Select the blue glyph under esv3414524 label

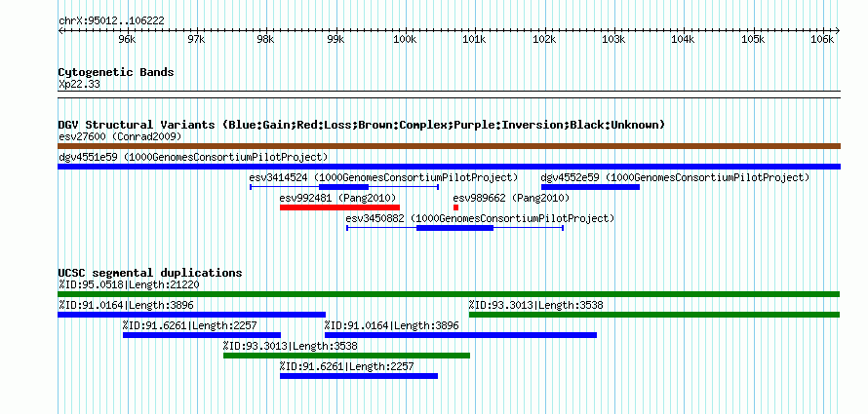coord(344,187)
